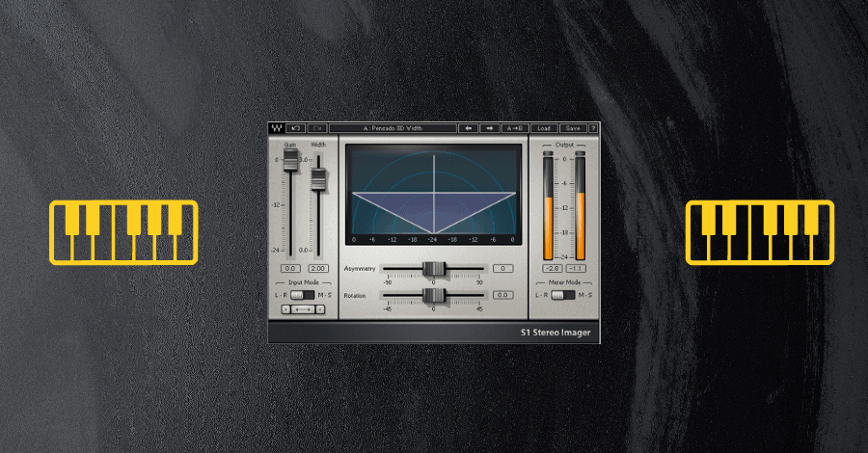Click the Gain value box 0.0

290,268
